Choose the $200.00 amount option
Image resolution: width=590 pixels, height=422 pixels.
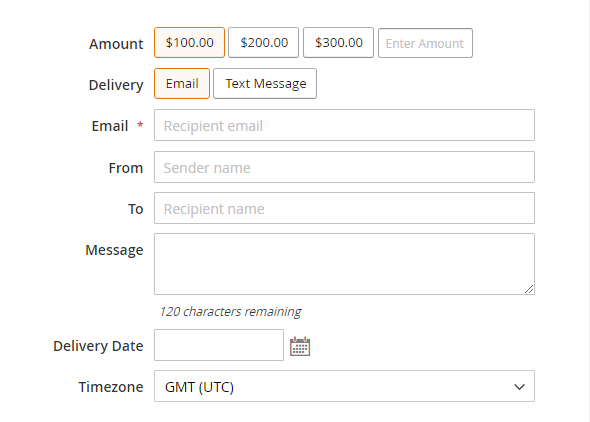(x=263, y=43)
